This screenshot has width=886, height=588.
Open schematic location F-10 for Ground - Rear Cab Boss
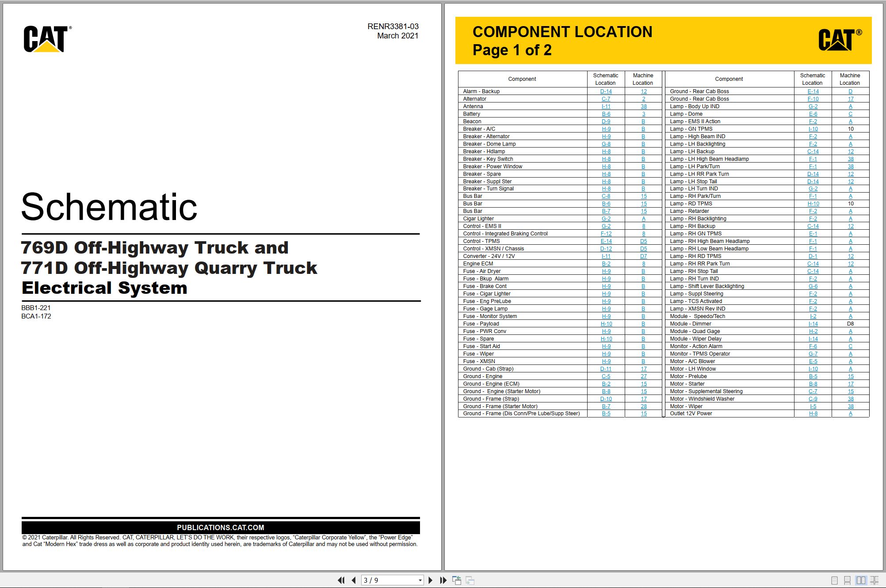tap(813, 99)
